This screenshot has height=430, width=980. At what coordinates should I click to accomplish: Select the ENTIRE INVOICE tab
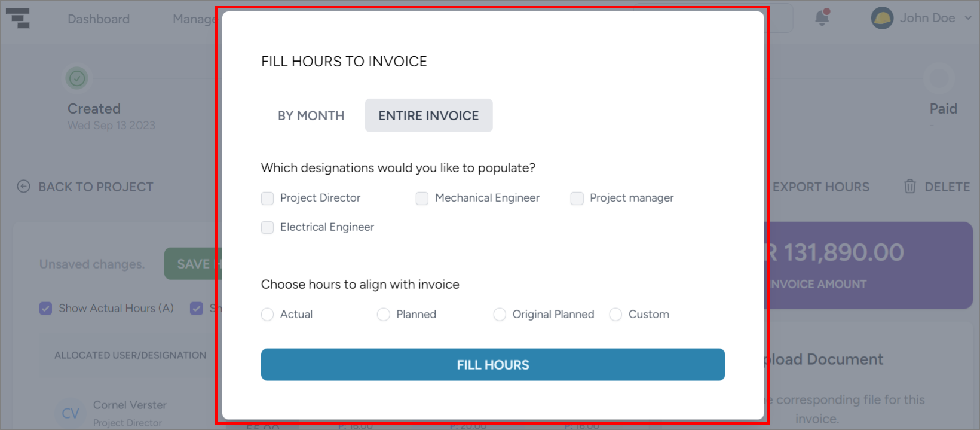tap(428, 115)
